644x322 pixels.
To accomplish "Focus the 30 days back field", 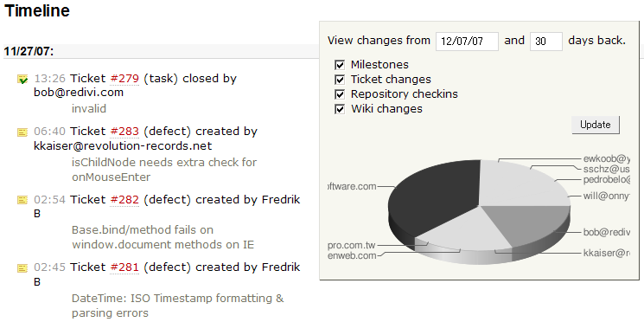I will (545, 42).
